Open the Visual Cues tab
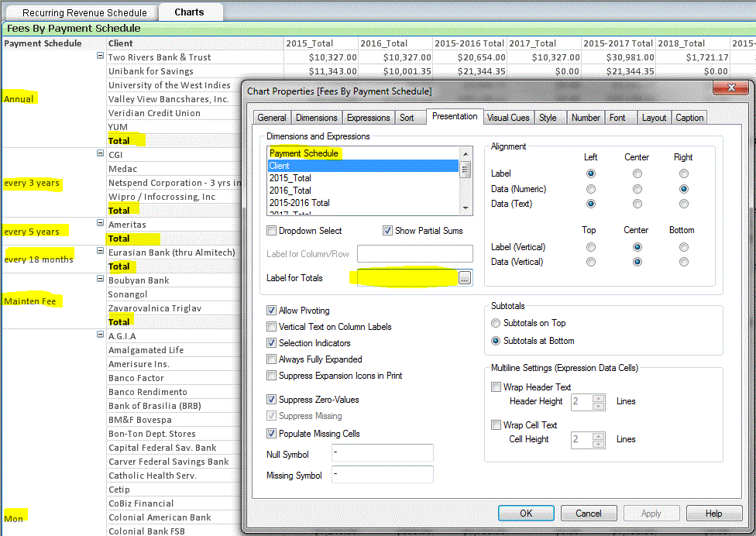This screenshot has height=536, width=756. [508, 118]
